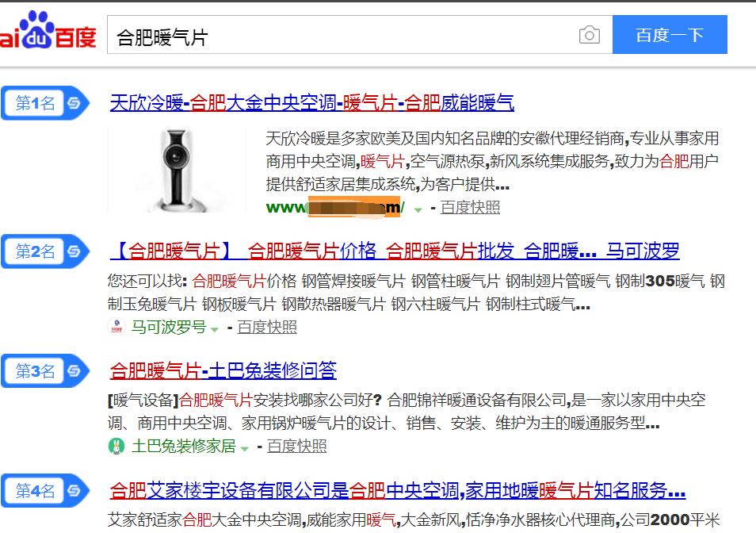
Task: Open 百度快照 for the 马可波罗 result
Action: tap(267, 327)
